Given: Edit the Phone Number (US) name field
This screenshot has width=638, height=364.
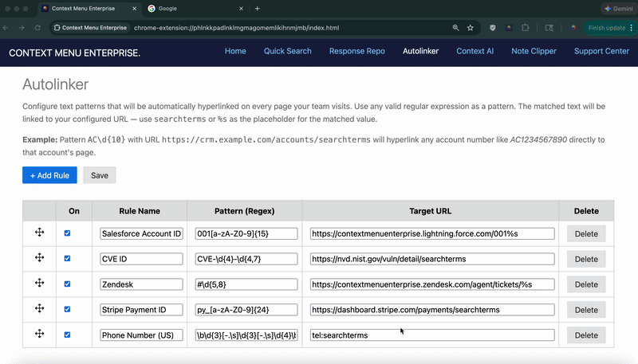Looking at the screenshot, I should (x=141, y=335).
